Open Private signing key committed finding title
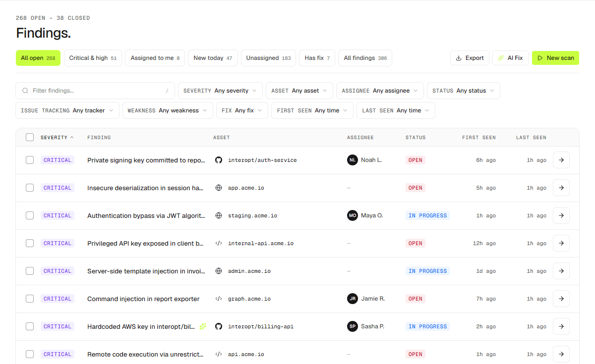This screenshot has height=364, width=595. 146,160
